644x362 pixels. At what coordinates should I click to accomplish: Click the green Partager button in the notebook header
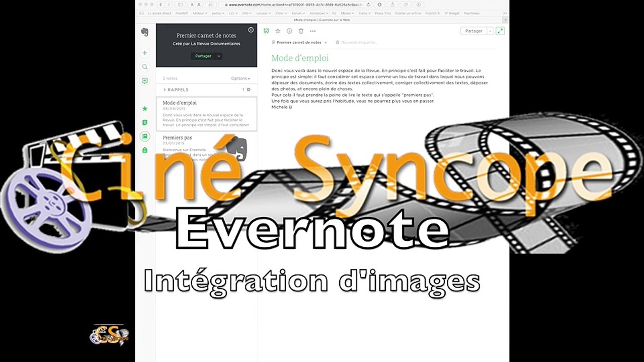pyautogui.click(x=204, y=56)
